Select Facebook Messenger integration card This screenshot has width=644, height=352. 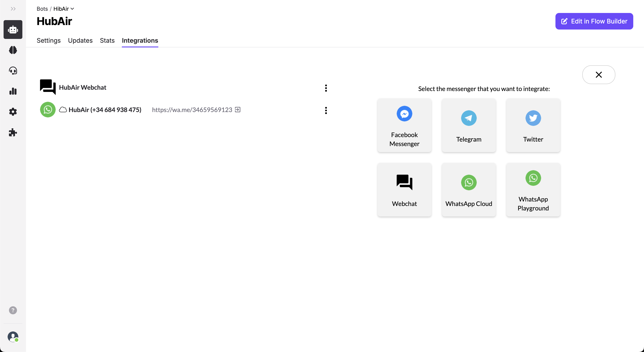pyautogui.click(x=404, y=125)
